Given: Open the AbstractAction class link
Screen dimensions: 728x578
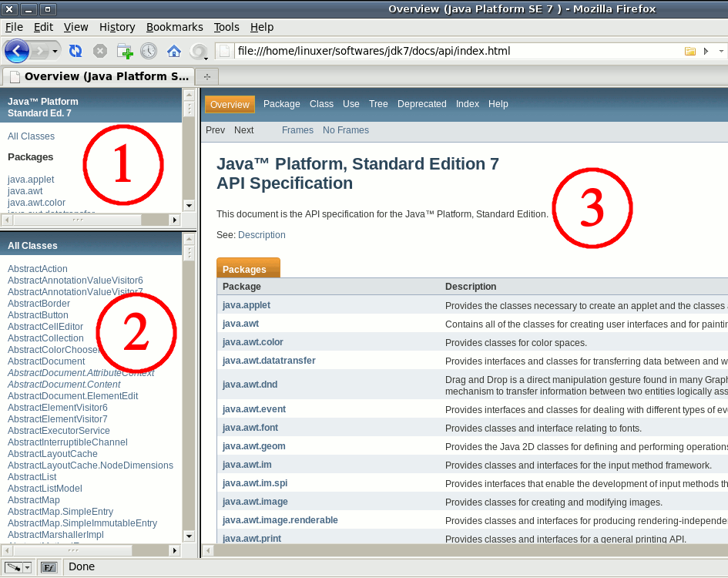Looking at the screenshot, I should [x=38, y=269].
